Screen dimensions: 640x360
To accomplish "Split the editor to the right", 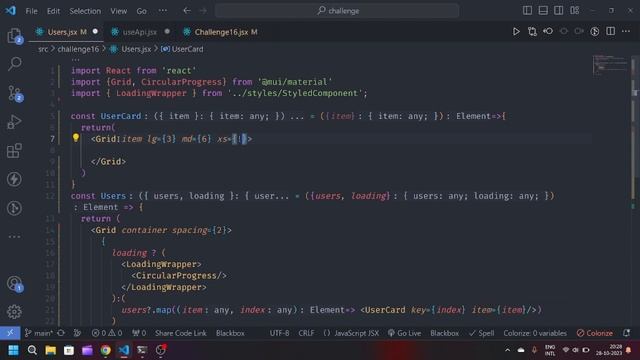I will click(x=611, y=31).
